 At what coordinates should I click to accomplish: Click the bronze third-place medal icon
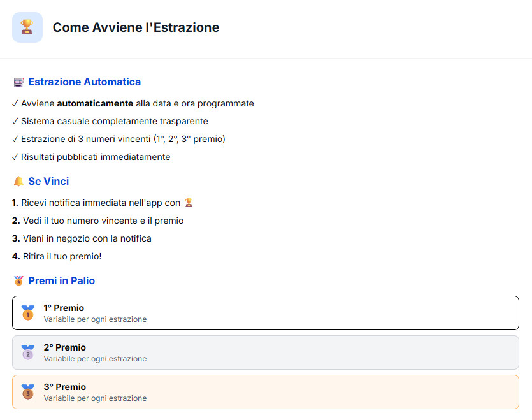(x=28, y=391)
